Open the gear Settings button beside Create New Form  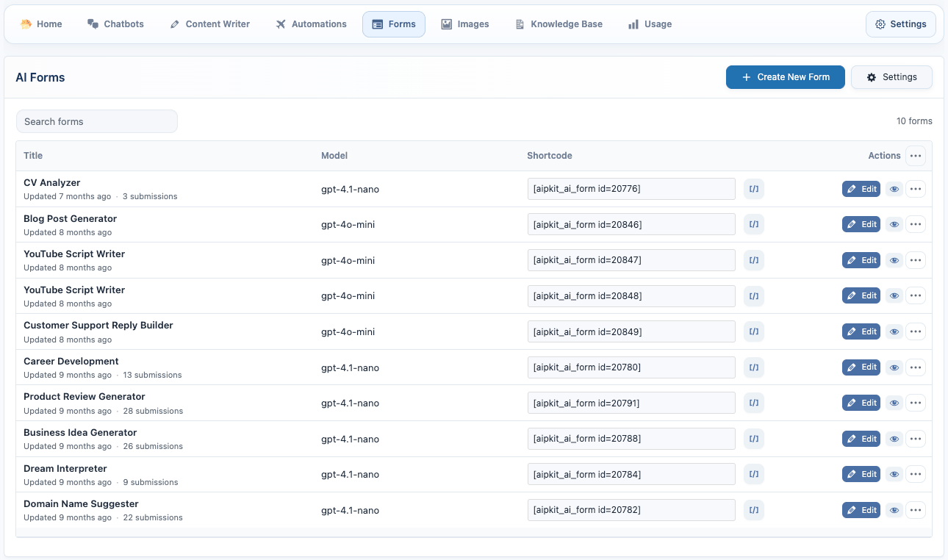click(891, 77)
